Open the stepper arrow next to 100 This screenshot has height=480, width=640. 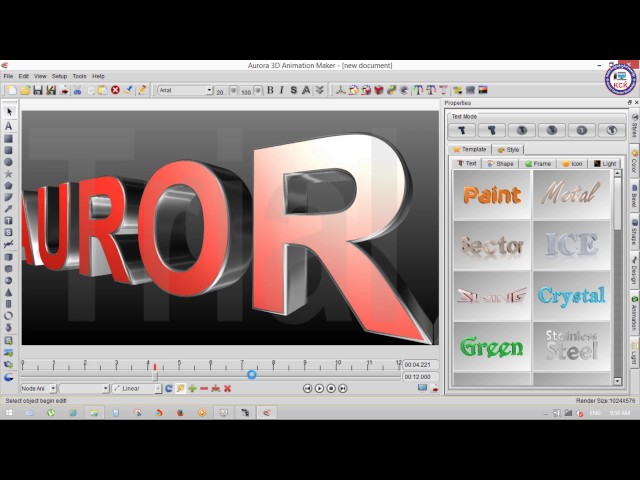(x=258, y=90)
